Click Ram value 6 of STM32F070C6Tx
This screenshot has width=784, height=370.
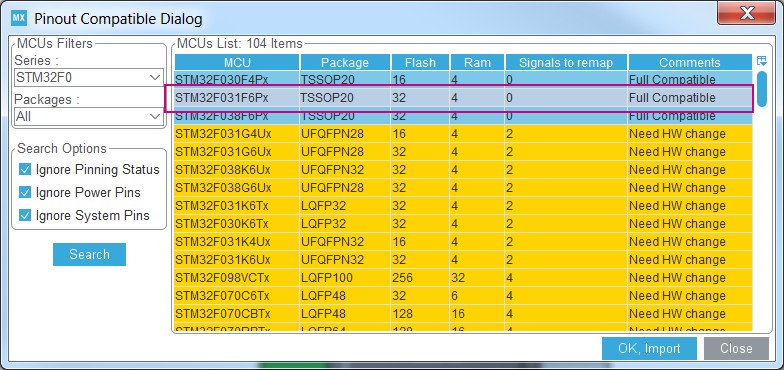478,296
